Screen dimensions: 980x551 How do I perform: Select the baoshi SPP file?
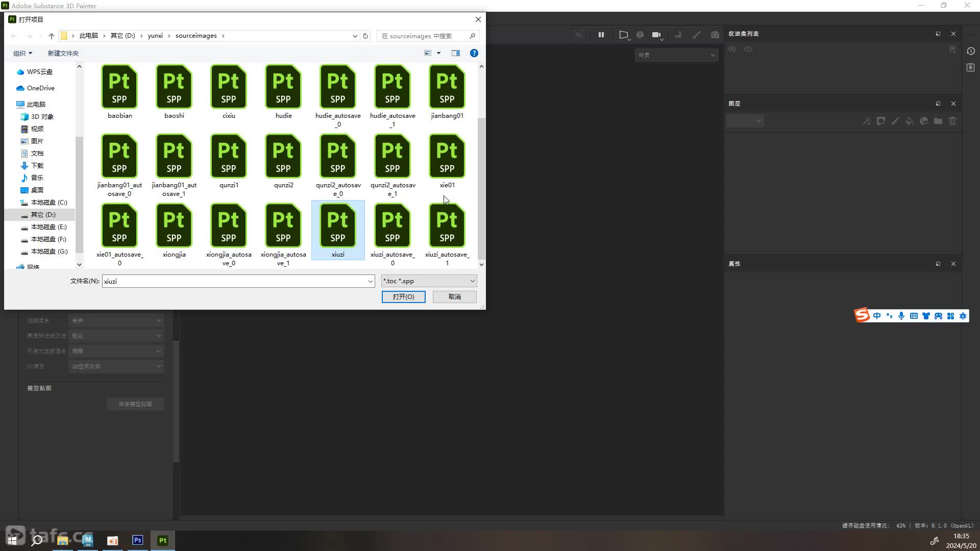[174, 92]
